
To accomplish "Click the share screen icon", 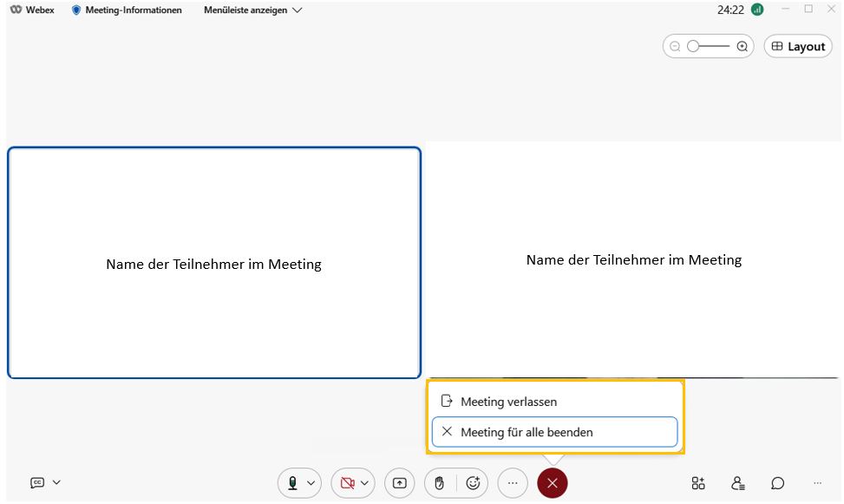I will (x=399, y=483).
